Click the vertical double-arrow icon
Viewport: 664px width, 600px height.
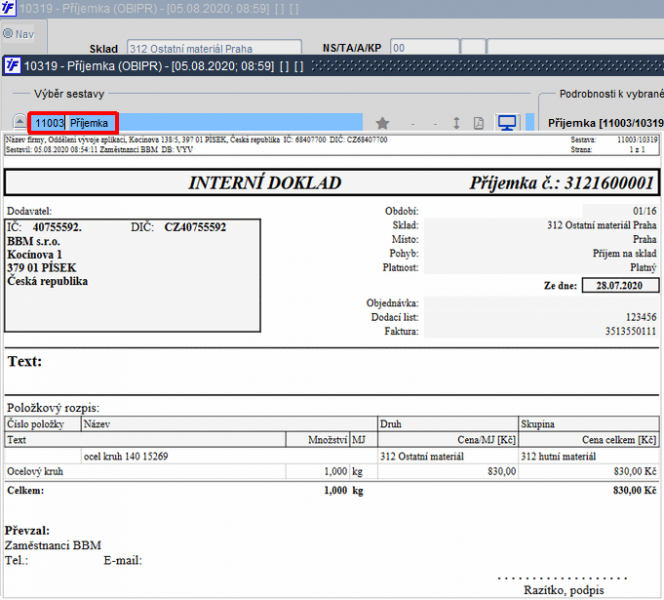pos(456,123)
